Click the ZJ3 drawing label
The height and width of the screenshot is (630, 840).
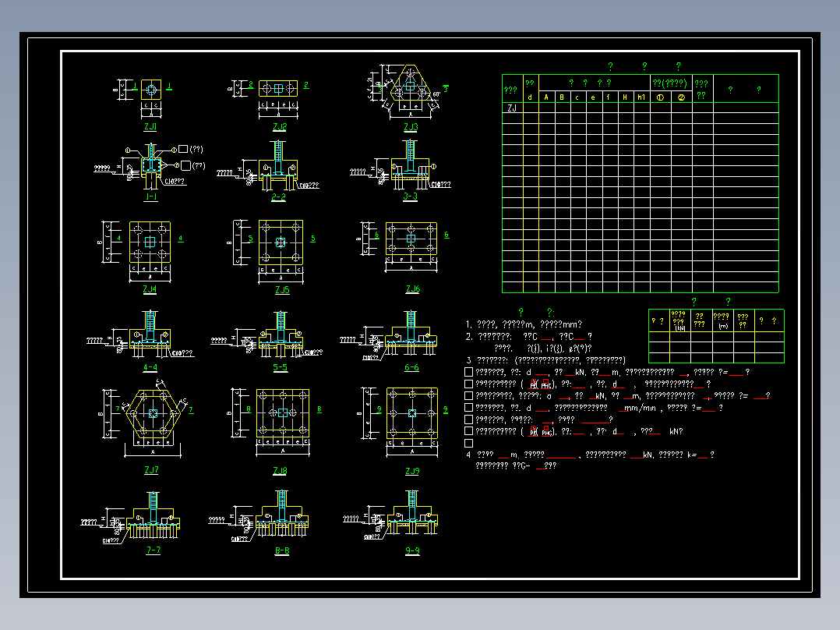coord(411,126)
